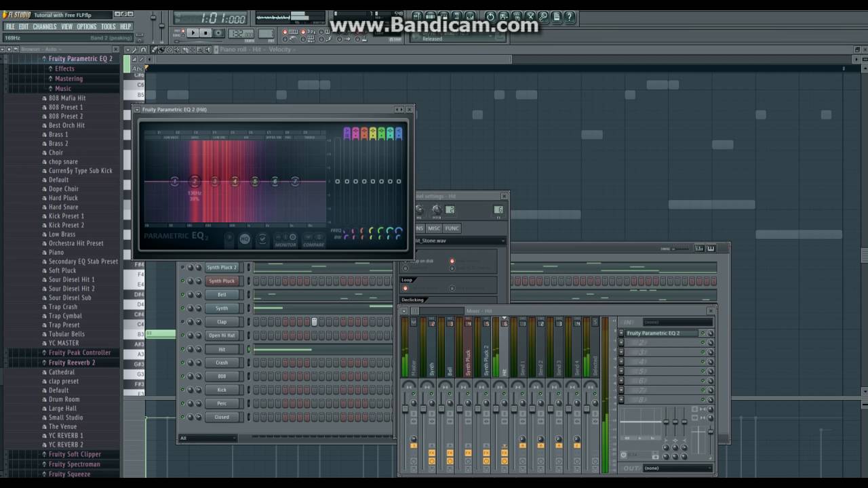Click the piano roll wrench tools icon

click(x=134, y=49)
